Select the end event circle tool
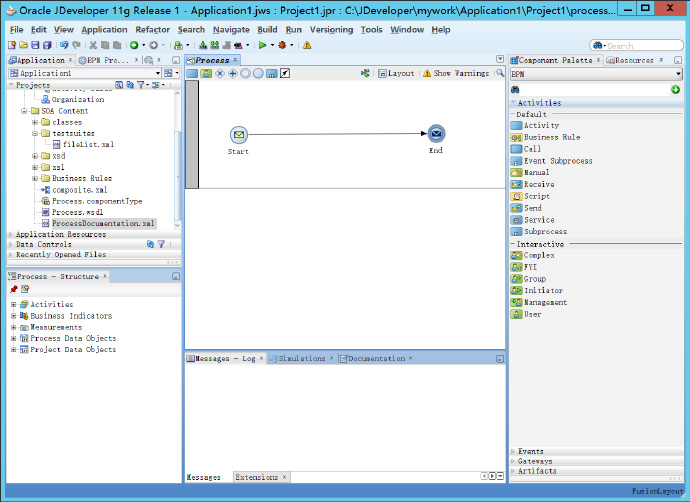Image resolution: width=690 pixels, height=502 pixels. click(x=258, y=73)
